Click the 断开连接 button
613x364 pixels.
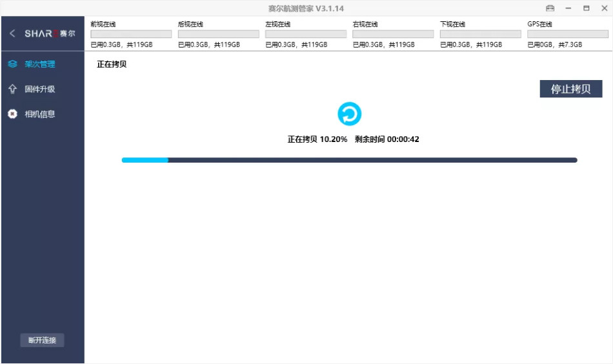(x=42, y=340)
